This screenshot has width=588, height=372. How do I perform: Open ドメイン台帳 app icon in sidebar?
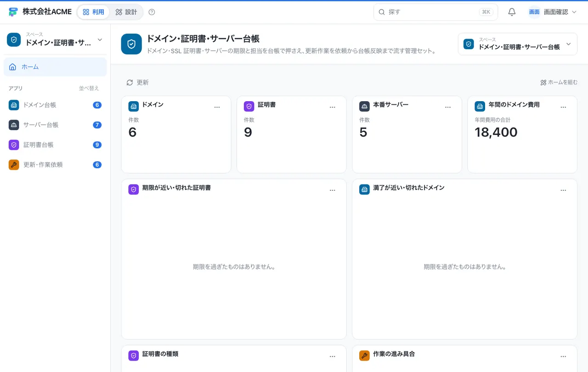[x=14, y=105]
